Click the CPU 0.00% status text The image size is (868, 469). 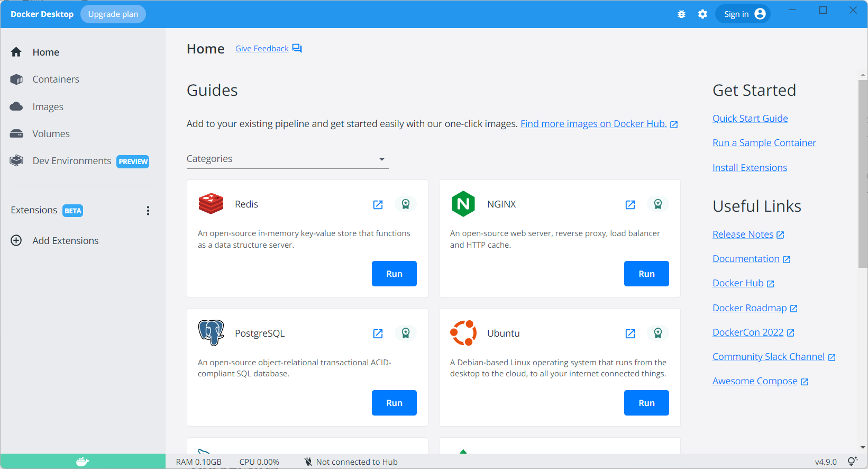click(259, 462)
